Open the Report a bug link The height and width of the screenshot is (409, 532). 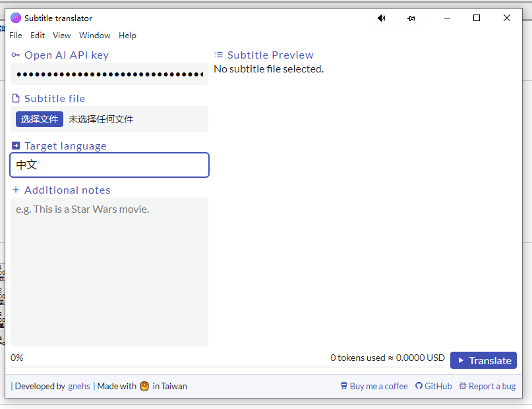[487, 387]
